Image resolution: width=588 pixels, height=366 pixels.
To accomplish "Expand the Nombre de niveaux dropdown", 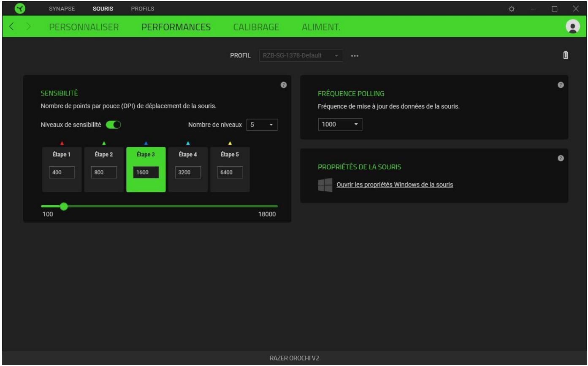I will 262,125.
